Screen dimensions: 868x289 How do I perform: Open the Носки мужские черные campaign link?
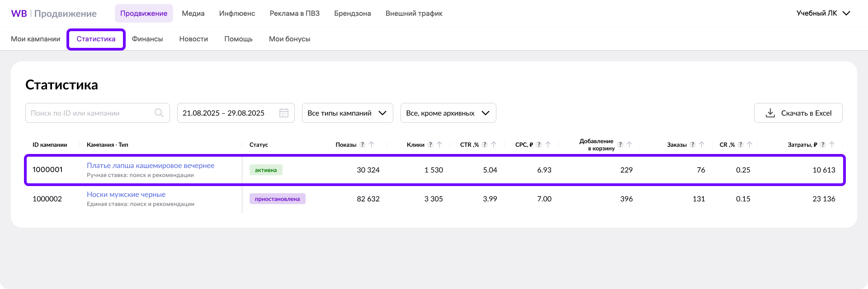pos(126,195)
